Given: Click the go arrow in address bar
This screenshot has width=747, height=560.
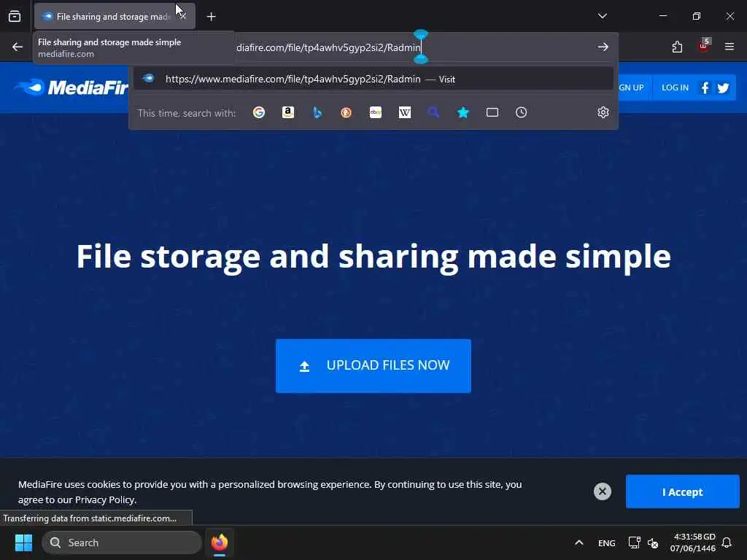Looking at the screenshot, I should [603, 47].
